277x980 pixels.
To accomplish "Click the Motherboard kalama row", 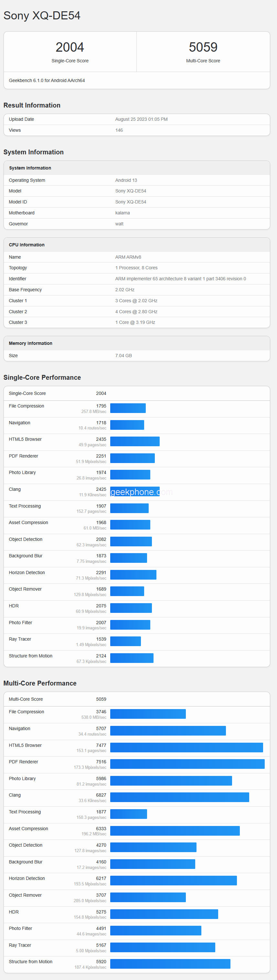I will click(x=136, y=213).
